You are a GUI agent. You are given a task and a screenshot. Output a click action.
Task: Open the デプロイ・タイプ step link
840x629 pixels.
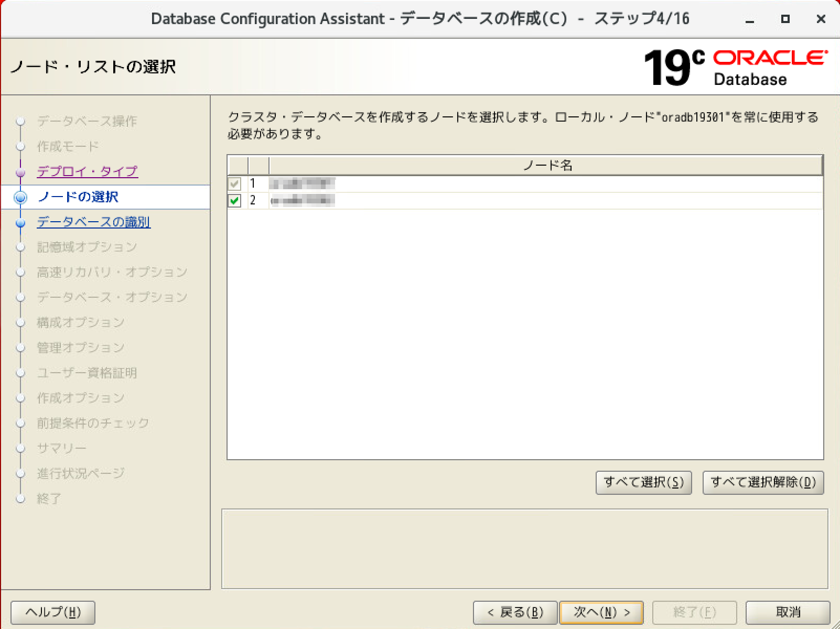click(x=88, y=171)
